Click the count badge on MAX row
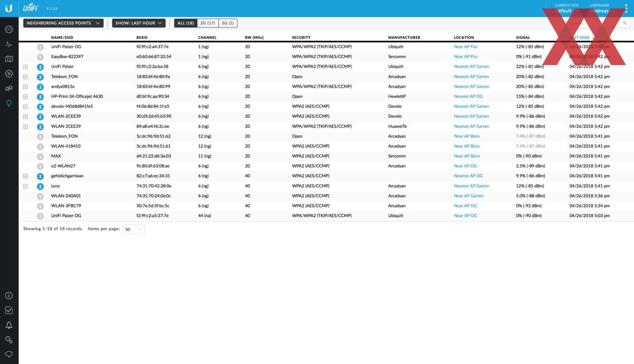Screen dimensions: 634x364 pos(40,157)
